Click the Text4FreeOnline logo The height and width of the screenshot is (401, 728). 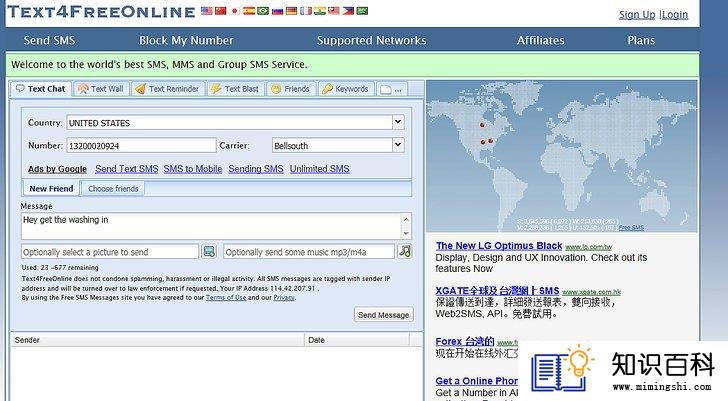[101, 12]
